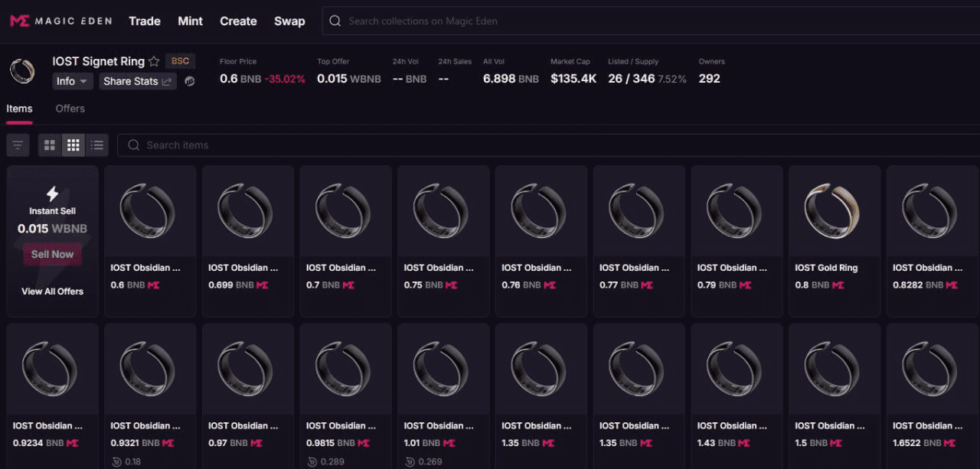The image size is (980, 469).
Task: Click the Market Cap value $135.4K
Action: [x=573, y=79]
